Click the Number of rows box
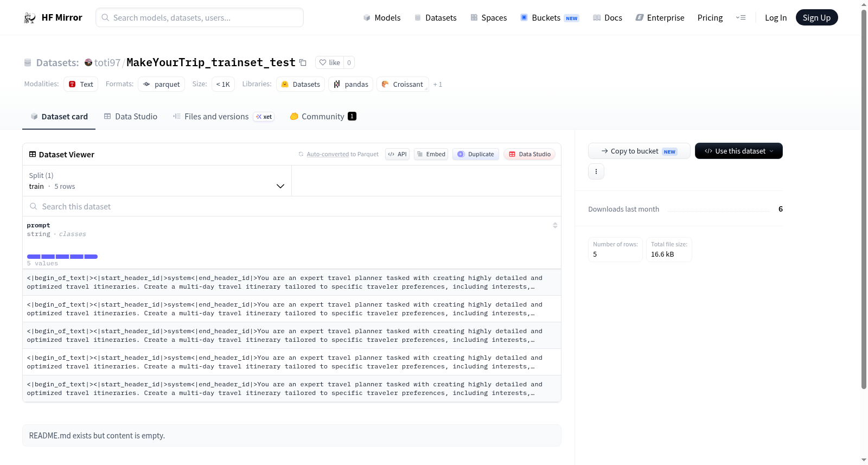Viewport: 868px width, 465px height. point(615,250)
